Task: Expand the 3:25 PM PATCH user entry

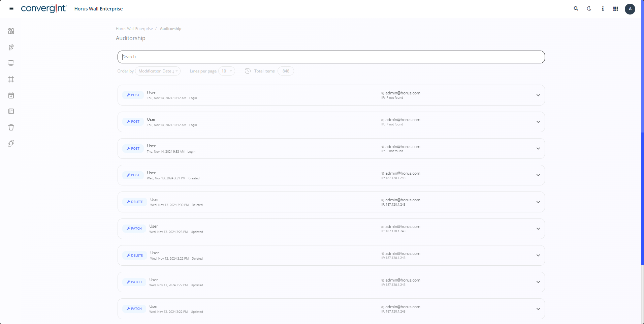Action: (x=538, y=229)
